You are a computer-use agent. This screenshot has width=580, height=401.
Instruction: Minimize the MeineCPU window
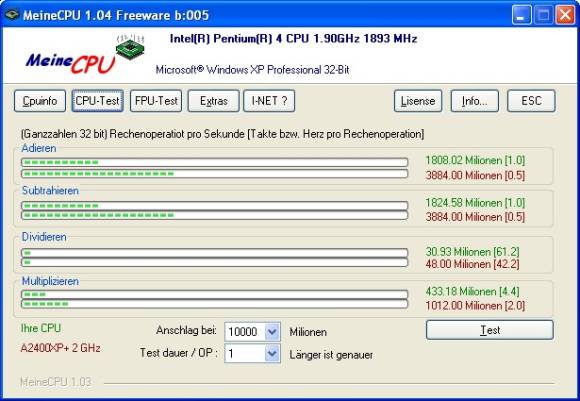pos(522,15)
